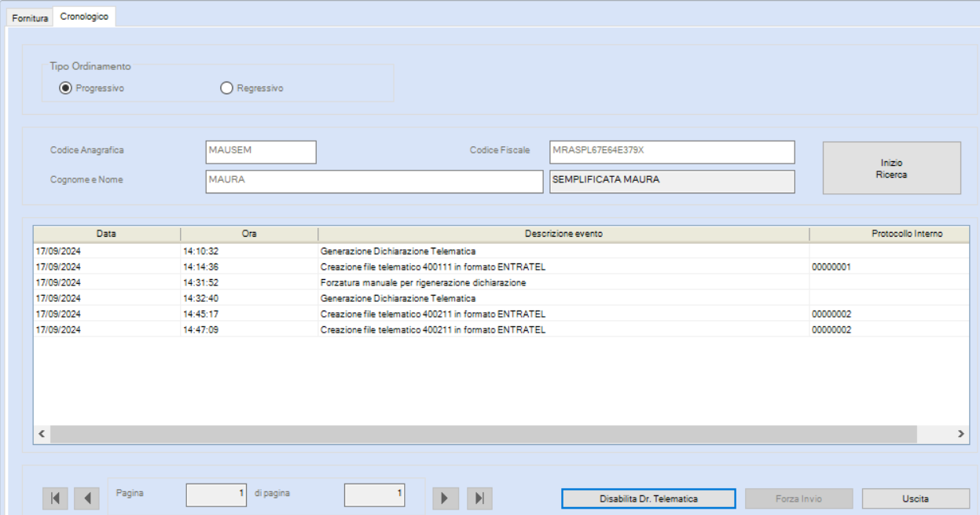The height and width of the screenshot is (515, 980).
Task: Click the Cognome e Nome input field
Action: pyautogui.click(x=374, y=182)
